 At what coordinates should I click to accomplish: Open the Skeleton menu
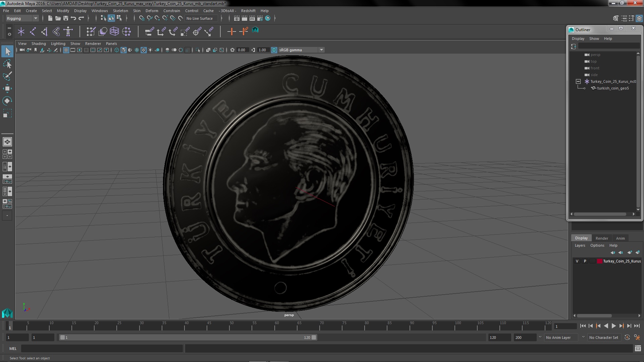click(x=120, y=11)
